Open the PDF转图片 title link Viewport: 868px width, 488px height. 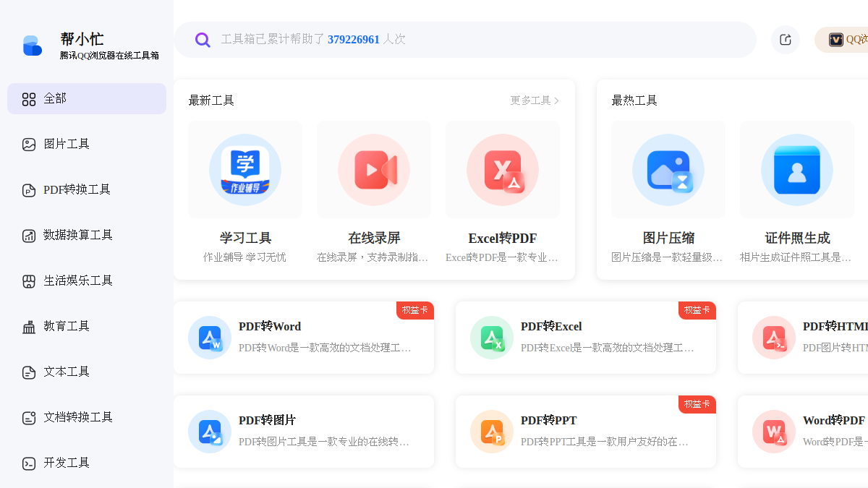click(267, 421)
